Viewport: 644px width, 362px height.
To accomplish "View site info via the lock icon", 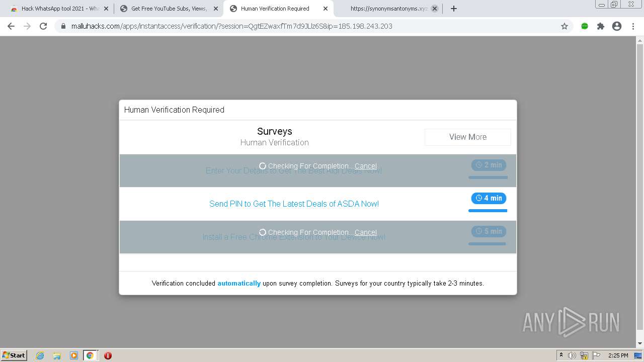I will 63,26.
